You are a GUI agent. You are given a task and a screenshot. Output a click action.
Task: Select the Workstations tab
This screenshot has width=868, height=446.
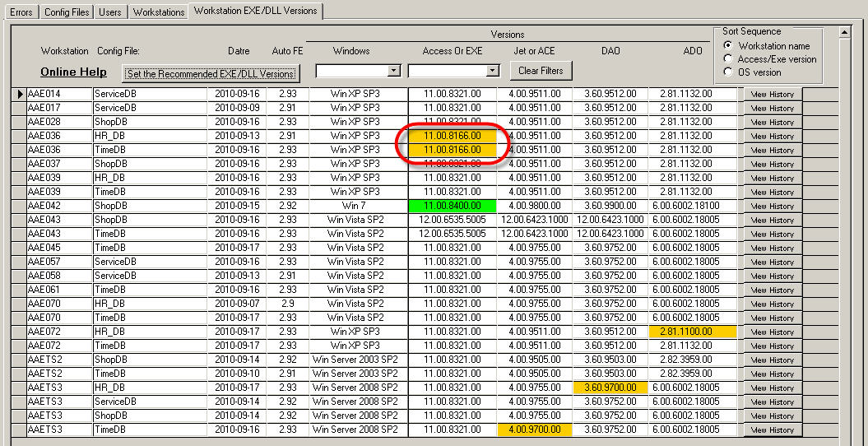point(159,12)
